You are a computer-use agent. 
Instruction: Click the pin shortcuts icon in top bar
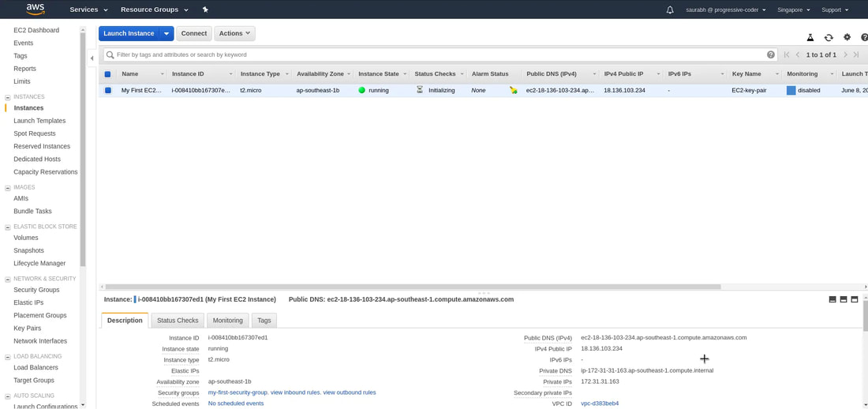click(205, 9)
